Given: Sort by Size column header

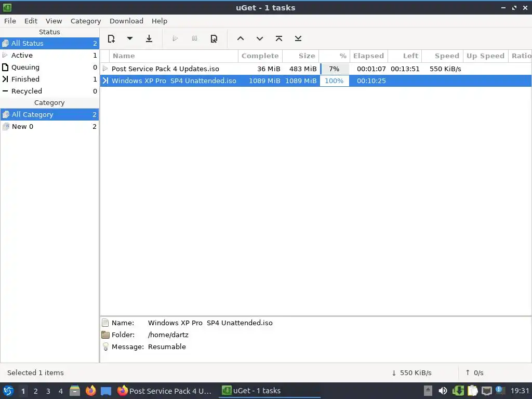Looking at the screenshot, I should click(x=301, y=56).
